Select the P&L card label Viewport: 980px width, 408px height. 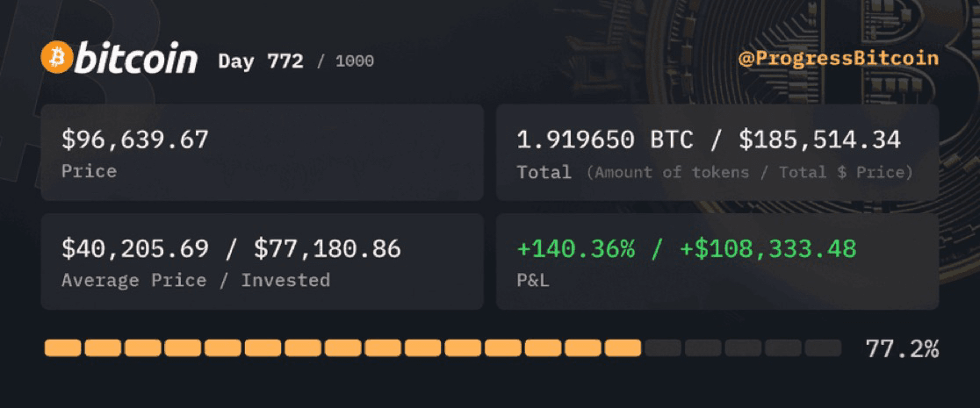(x=532, y=281)
